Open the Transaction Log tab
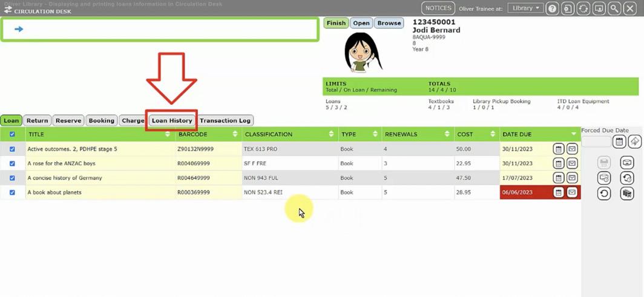 (x=225, y=120)
